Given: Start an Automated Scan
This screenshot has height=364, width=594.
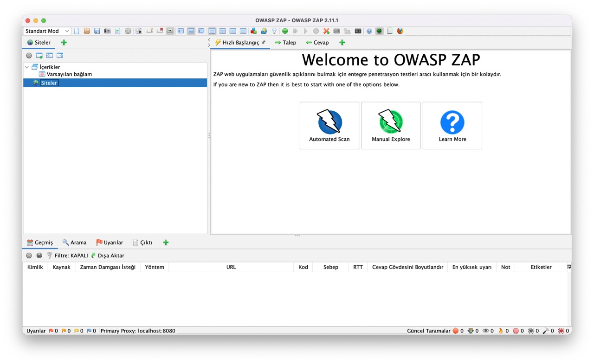Looking at the screenshot, I should 329,126.
